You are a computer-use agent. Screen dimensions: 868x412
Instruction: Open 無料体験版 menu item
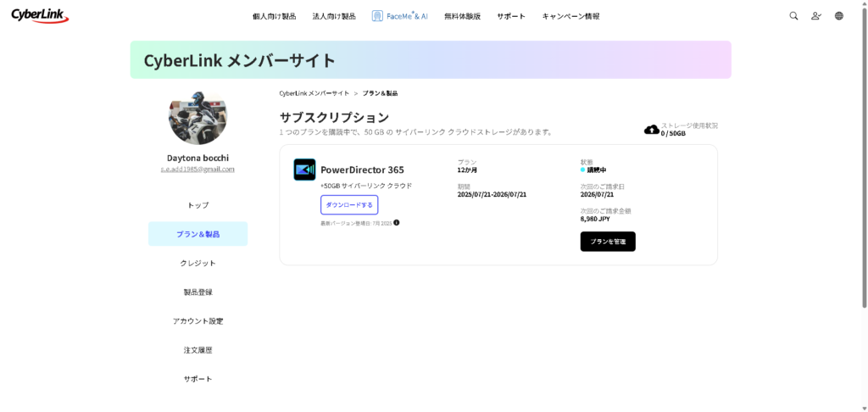point(462,16)
